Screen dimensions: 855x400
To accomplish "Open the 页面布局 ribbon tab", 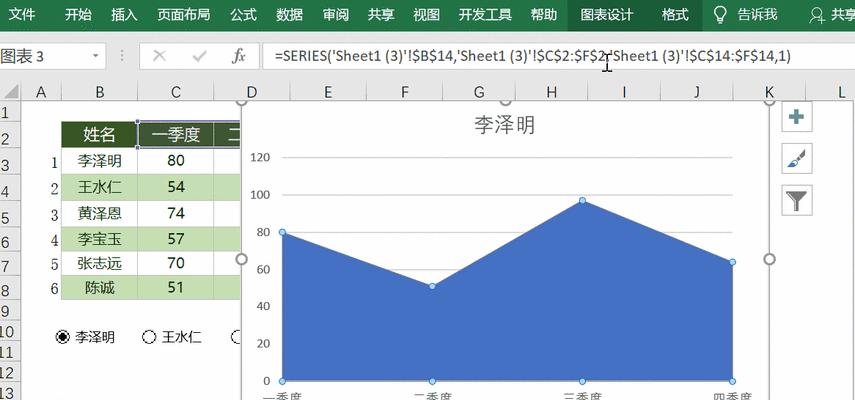I will [184, 15].
